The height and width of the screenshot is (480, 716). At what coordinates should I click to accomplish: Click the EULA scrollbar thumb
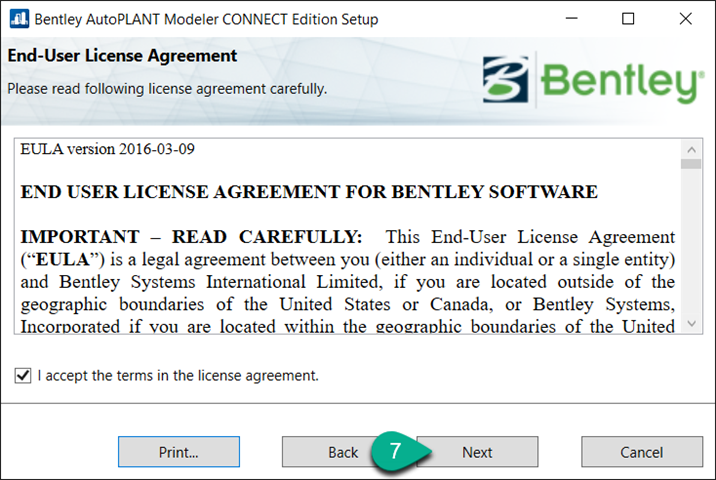pyautogui.click(x=691, y=164)
